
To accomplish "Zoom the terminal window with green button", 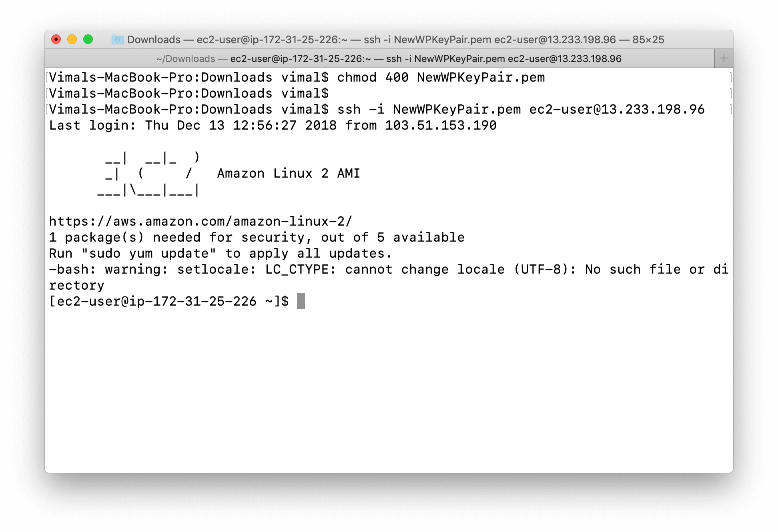I will pos(88,39).
